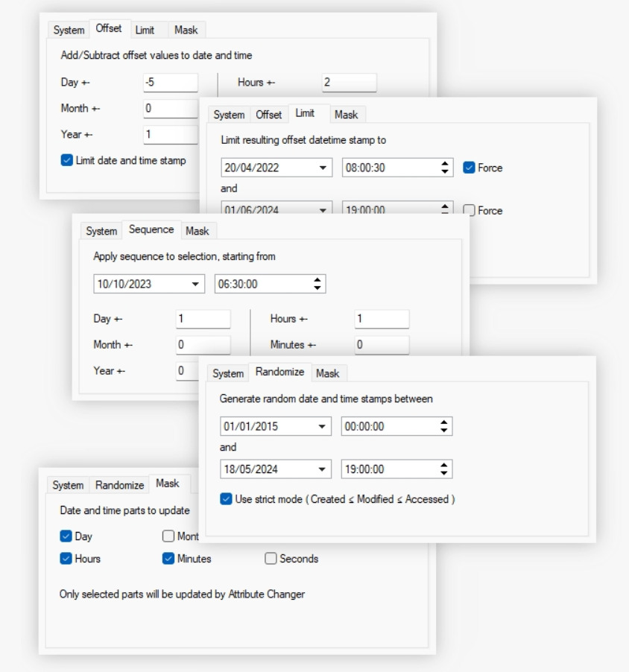Focus the Hours offset field showing 2

tap(349, 83)
